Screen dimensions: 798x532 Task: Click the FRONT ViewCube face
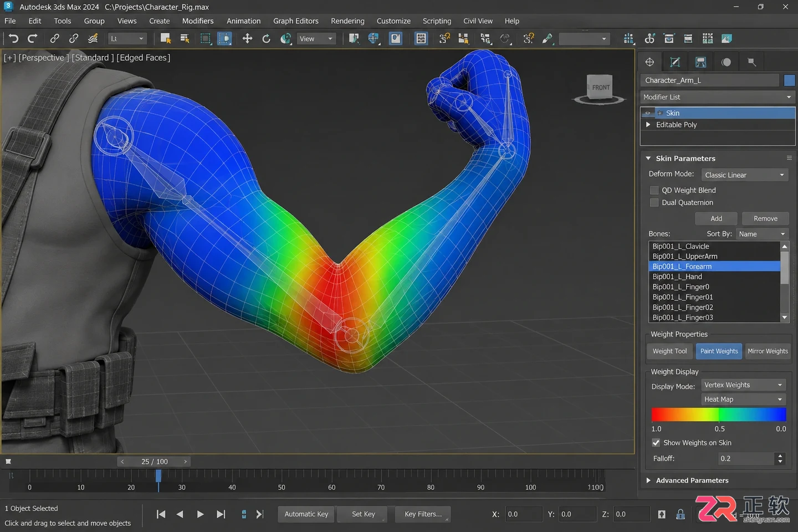click(600, 87)
